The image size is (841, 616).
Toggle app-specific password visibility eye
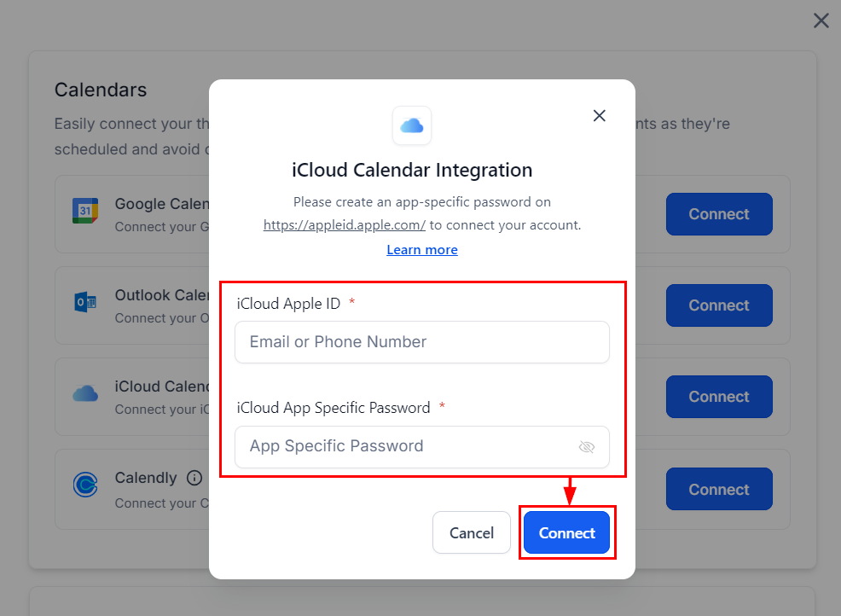coord(586,447)
